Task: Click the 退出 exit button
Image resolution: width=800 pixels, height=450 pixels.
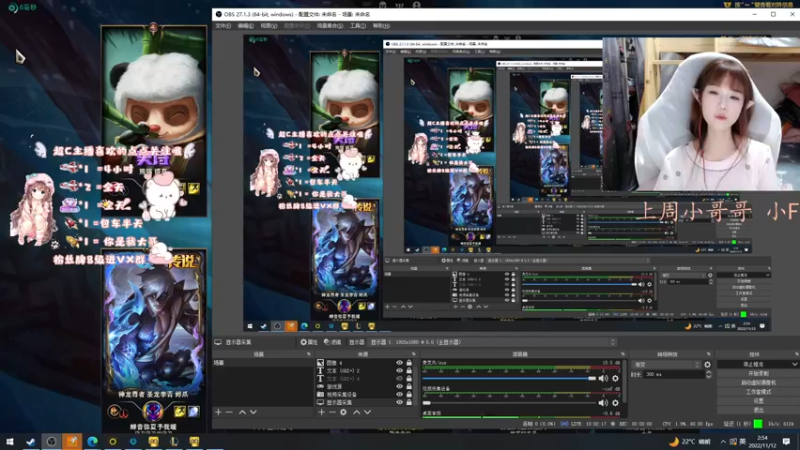Action: (x=758, y=410)
